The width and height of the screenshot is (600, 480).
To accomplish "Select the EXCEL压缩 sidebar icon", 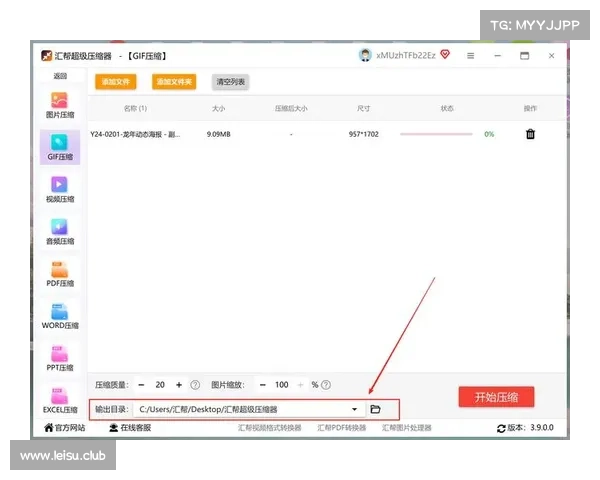I will [x=60, y=398].
